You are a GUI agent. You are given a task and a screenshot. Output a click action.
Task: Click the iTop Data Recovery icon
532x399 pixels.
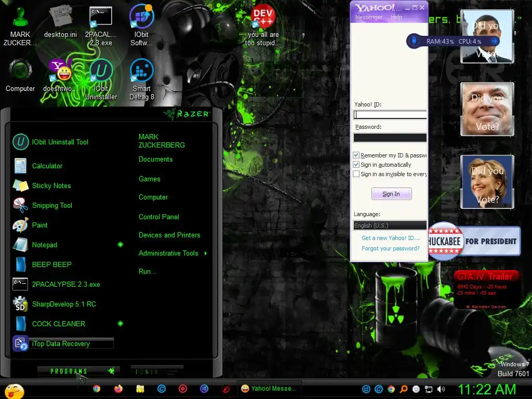tap(20, 343)
